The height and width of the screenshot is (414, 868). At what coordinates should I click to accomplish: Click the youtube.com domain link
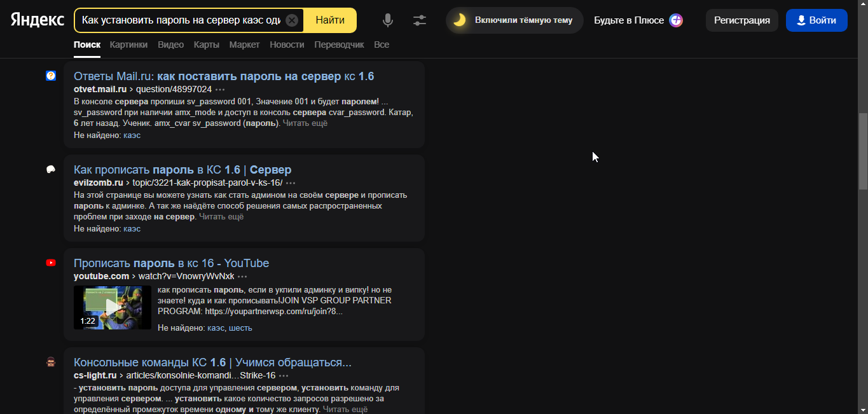point(101,277)
